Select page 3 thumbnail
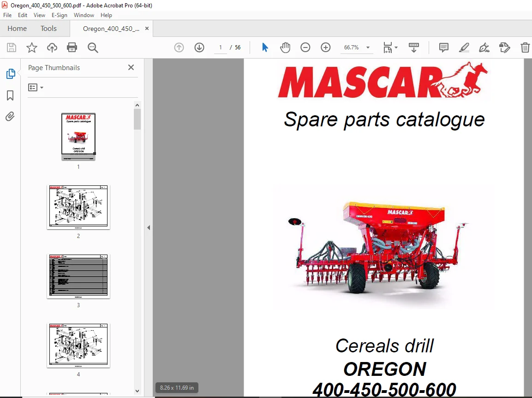532x398 pixels. tap(78, 276)
